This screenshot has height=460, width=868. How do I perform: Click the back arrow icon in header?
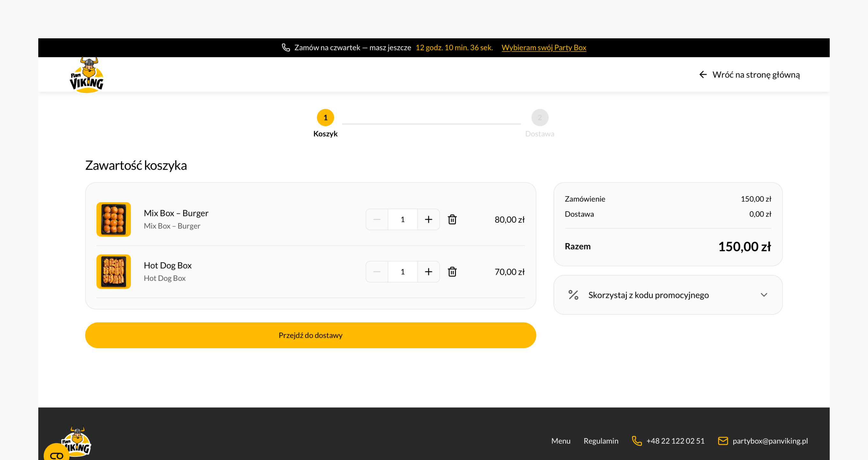coord(703,74)
